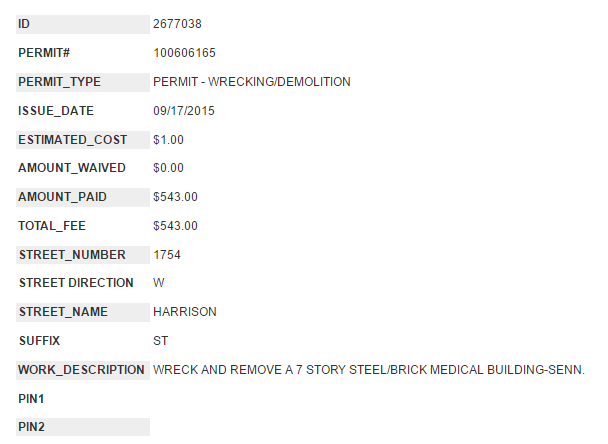Select the $1.00 estimated cost value
Viewport: 608px width, 444px height.
click(168, 139)
